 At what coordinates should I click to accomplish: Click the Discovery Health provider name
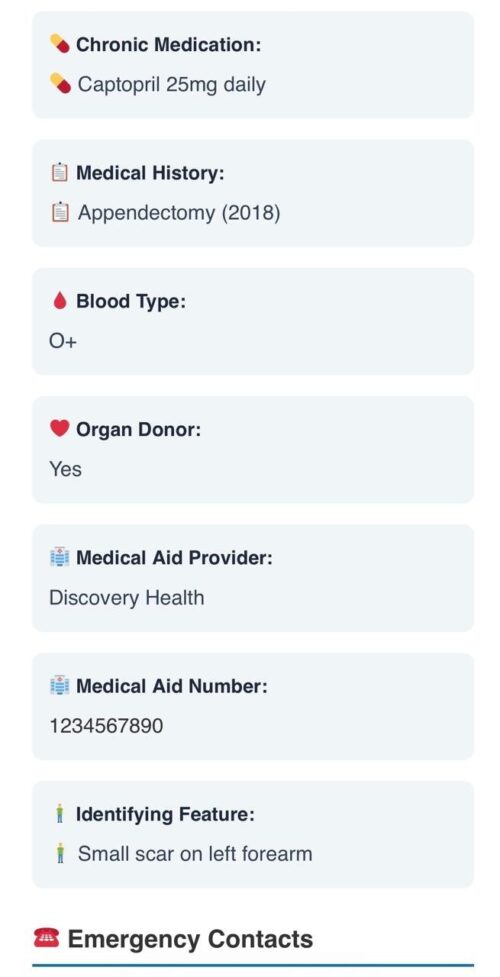(127, 598)
